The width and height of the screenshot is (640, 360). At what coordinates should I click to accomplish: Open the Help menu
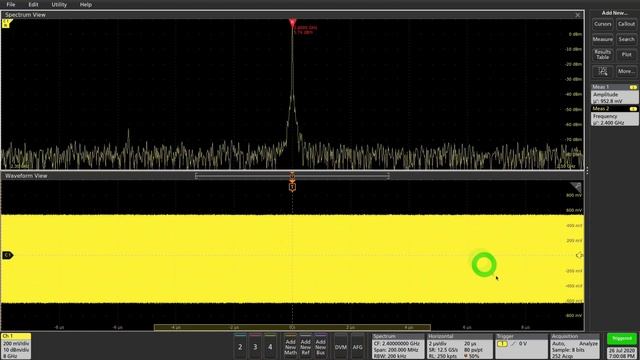coord(86,4)
